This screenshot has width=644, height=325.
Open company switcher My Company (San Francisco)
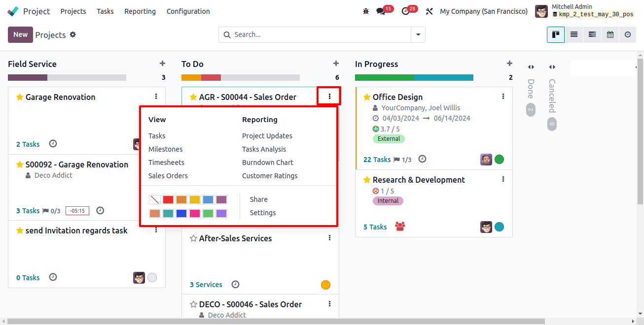(x=484, y=11)
